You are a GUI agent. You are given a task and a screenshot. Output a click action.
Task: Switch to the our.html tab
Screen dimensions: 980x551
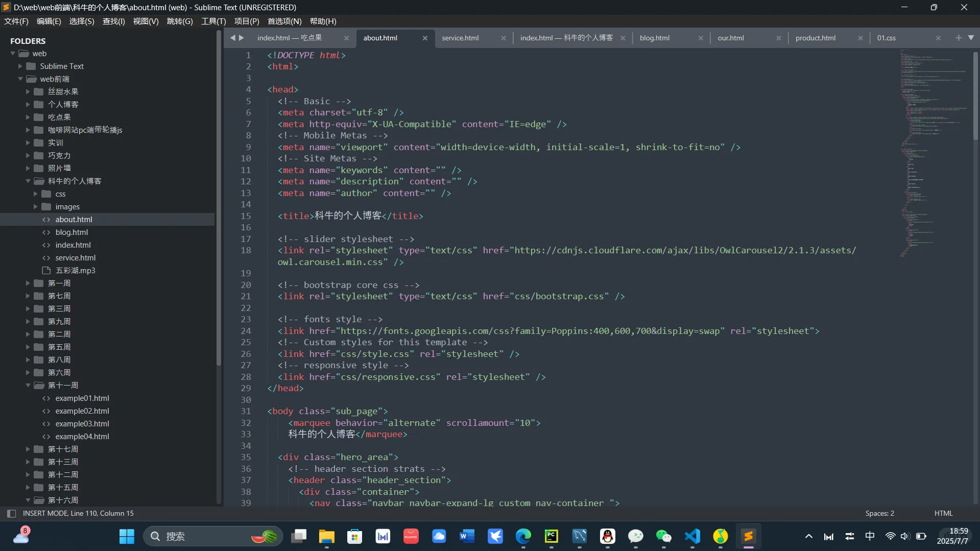[731, 38]
